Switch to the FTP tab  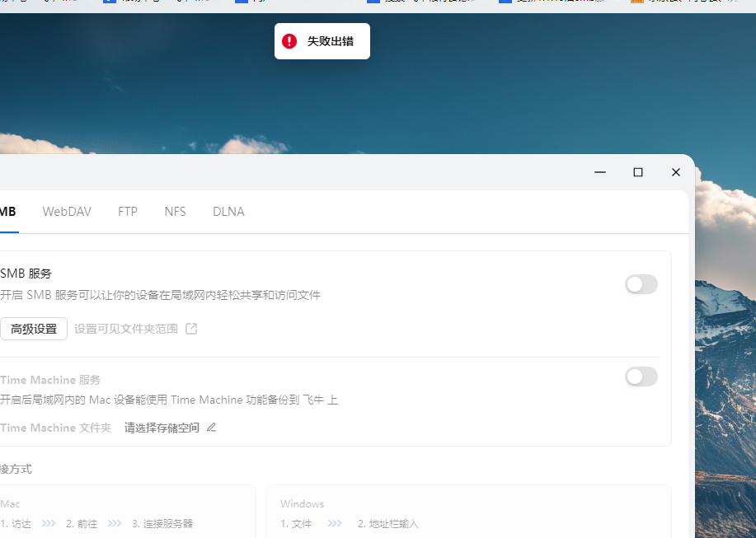[x=128, y=211]
